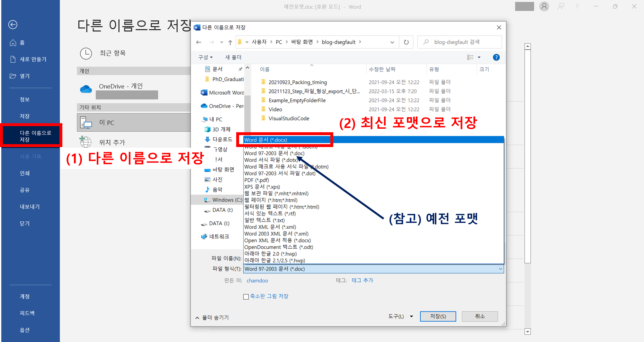
Task: Go back using the backstage back arrow
Action: pyautogui.click(x=13, y=24)
